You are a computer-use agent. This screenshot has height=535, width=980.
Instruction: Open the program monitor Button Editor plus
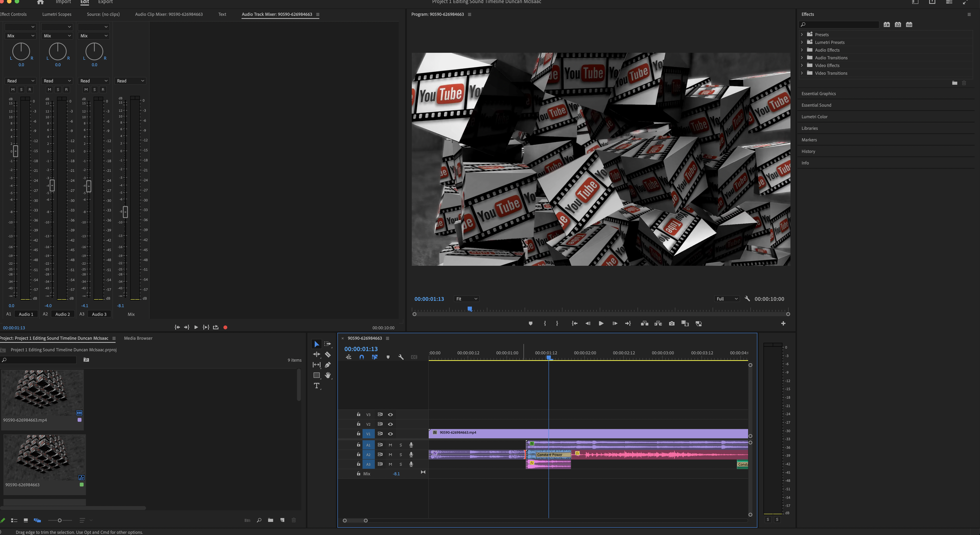pos(783,323)
